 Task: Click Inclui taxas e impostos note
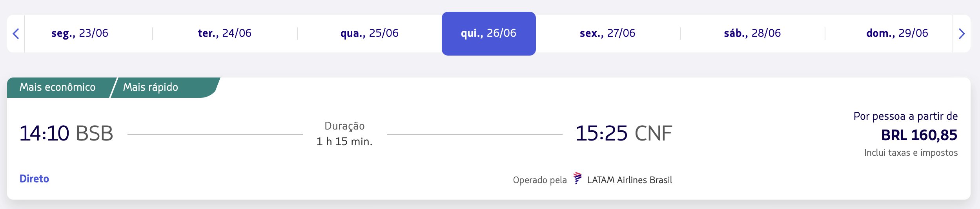pos(911,153)
